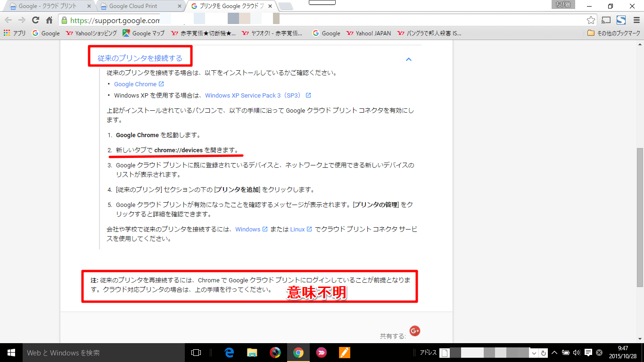Screen dimensions: 644x362
Task: Open the taskbar address dropdown arrow
Action: pos(534,353)
